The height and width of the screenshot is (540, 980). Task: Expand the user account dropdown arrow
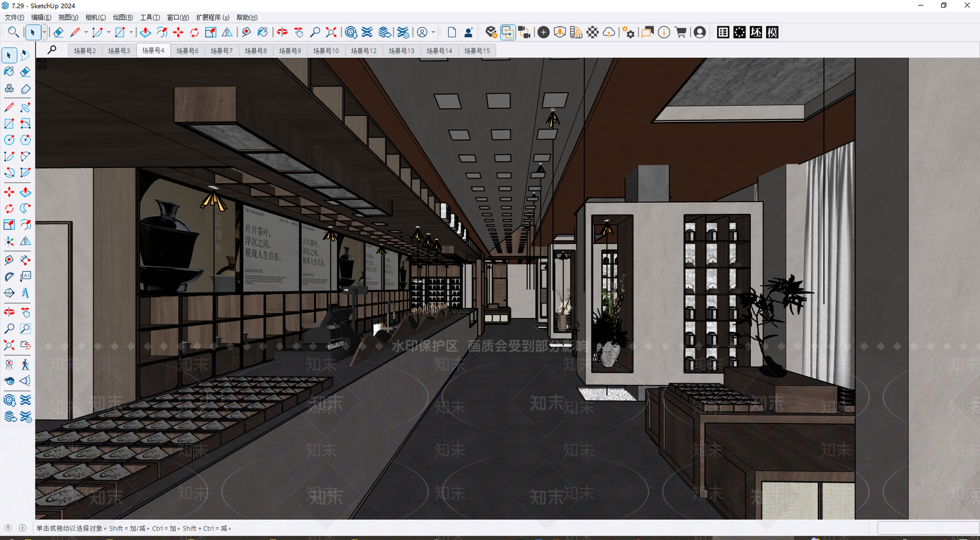[x=433, y=32]
